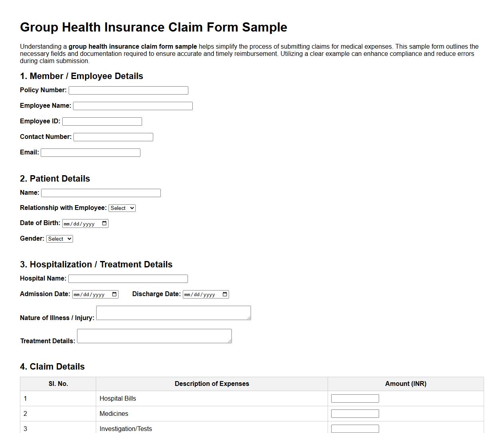Open the Gender dropdown
The height and width of the screenshot is (433, 504).
pyautogui.click(x=59, y=239)
